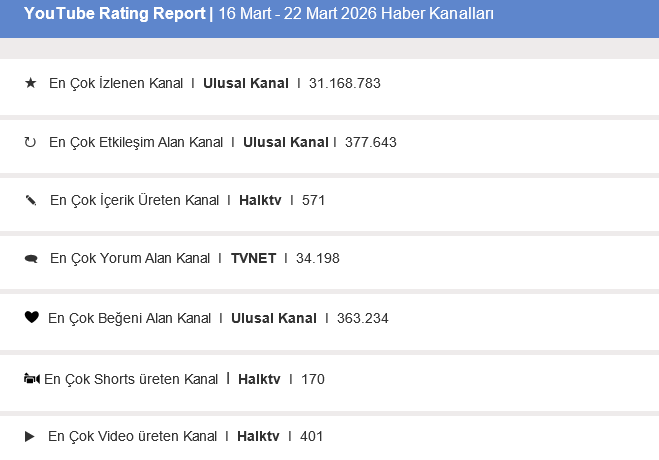Screen dimensions: 659x460
Task: Click Ulusal Kanal in most interaction row
Action: click(x=285, y=142)
